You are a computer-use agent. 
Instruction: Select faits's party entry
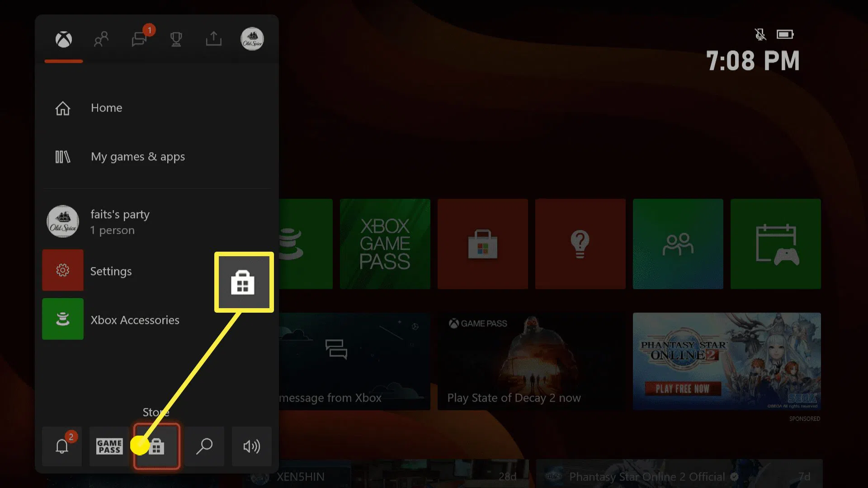[x=120, y=221]
